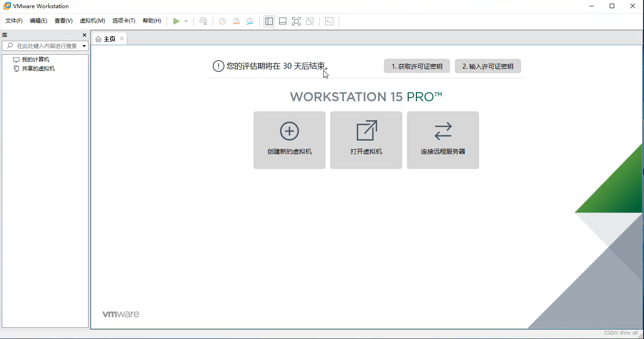644x339 pixels.
Task: Open the 文件(F) menu
Action: point(14,21)
